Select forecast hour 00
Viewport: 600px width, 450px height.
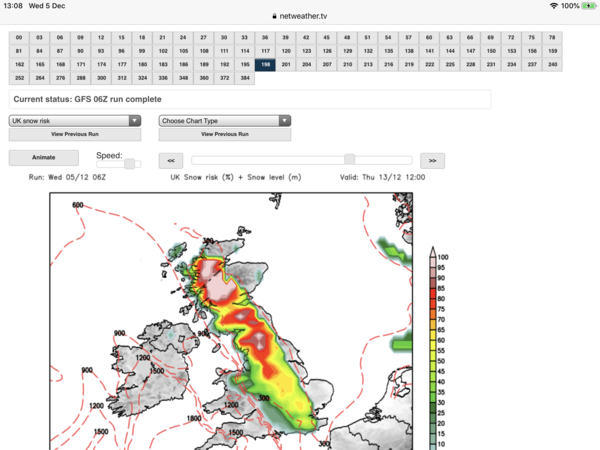pos(19,37)
